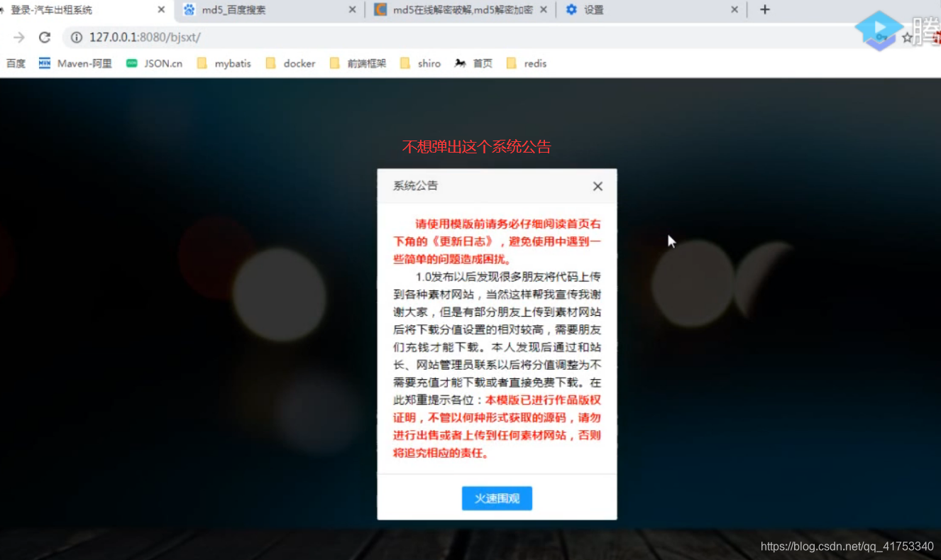This screenshot has height=560, width=941.
Task: Close the 登录-汽车出租系统 tab
Action: click(161, 10)
